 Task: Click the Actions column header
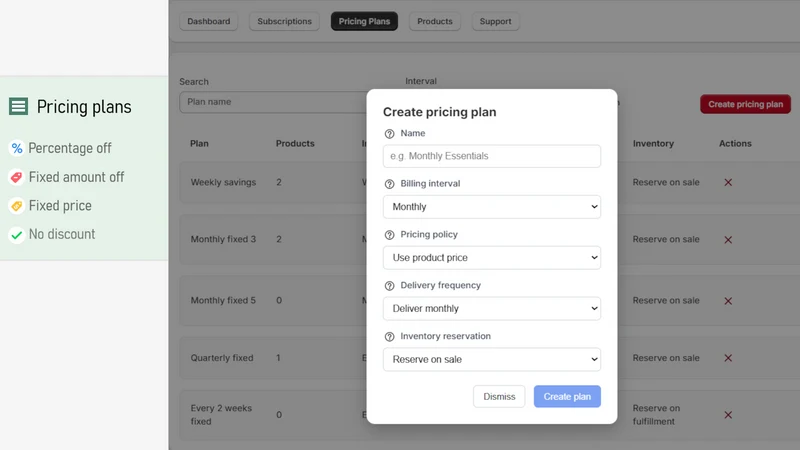(x=735, y=143)
